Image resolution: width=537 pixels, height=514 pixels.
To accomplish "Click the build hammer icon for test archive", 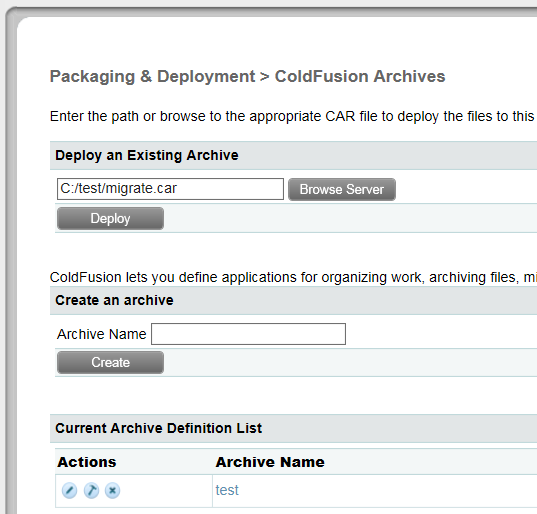I will 91,490.
